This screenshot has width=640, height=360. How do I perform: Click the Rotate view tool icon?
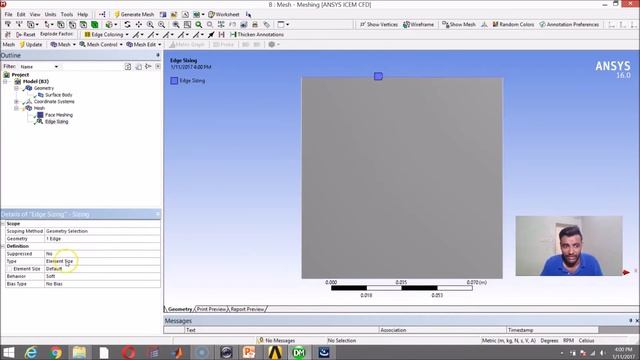[x=127, y=24]
